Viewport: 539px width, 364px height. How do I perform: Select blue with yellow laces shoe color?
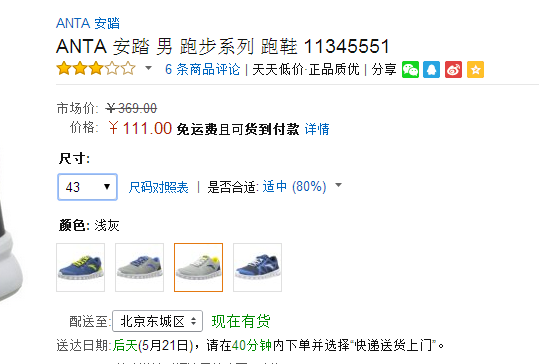coord(80,267)
